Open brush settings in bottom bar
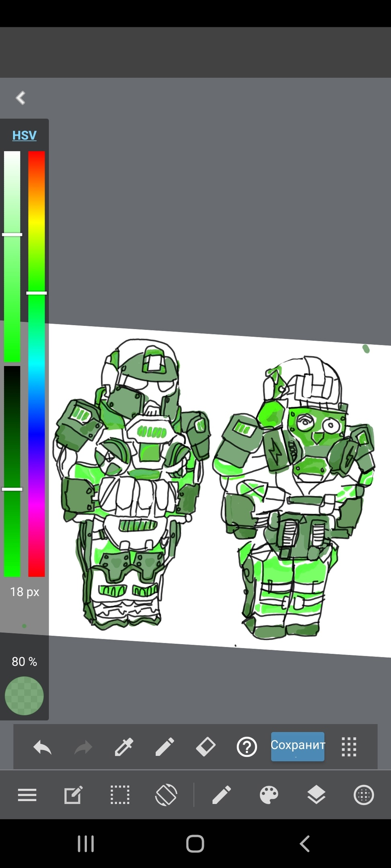Image resolution: width=391 pixels, height=868 pixels. [222, 795]
